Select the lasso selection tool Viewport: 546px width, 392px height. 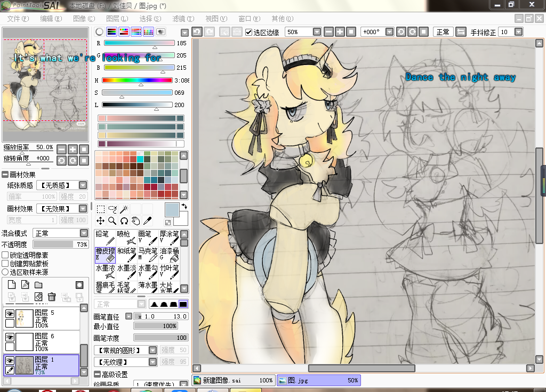coord(112,209)
